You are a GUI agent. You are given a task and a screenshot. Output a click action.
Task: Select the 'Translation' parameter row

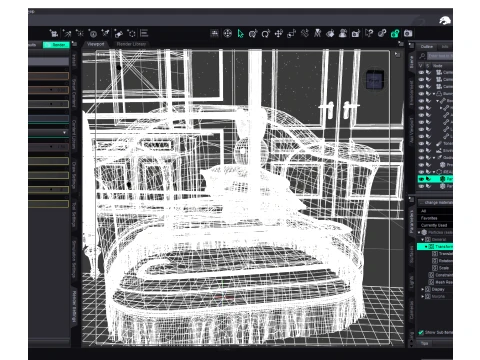pyautogui.click(x=442, y=254)
